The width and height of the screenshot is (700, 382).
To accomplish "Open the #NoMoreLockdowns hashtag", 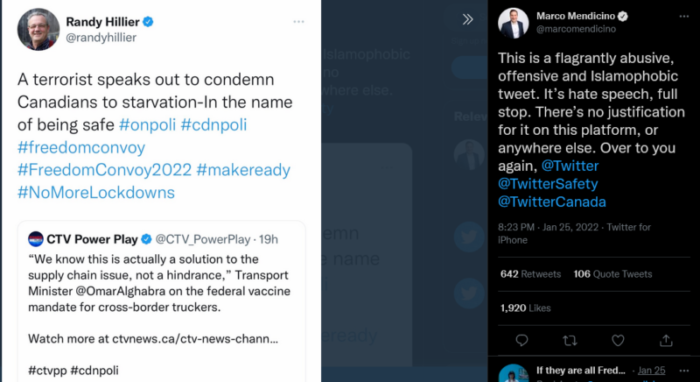I will coord(96,192).
